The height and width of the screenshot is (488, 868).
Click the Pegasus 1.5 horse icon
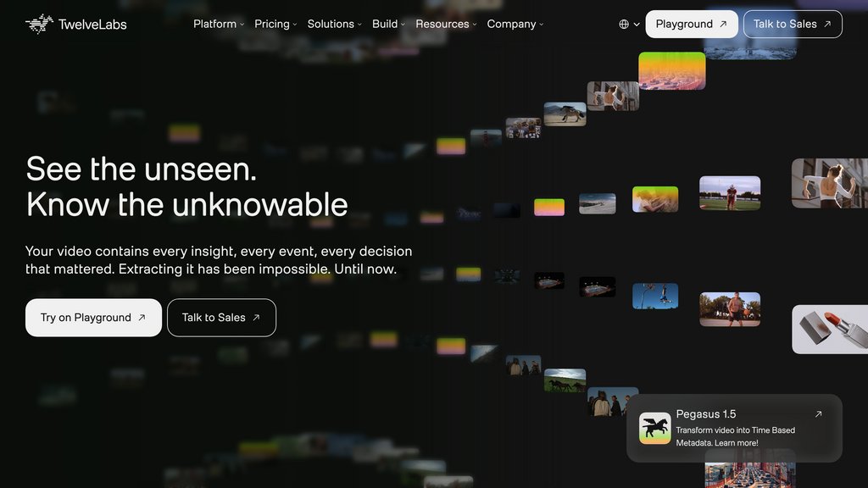pyautogui.click(x=654, y=428)
